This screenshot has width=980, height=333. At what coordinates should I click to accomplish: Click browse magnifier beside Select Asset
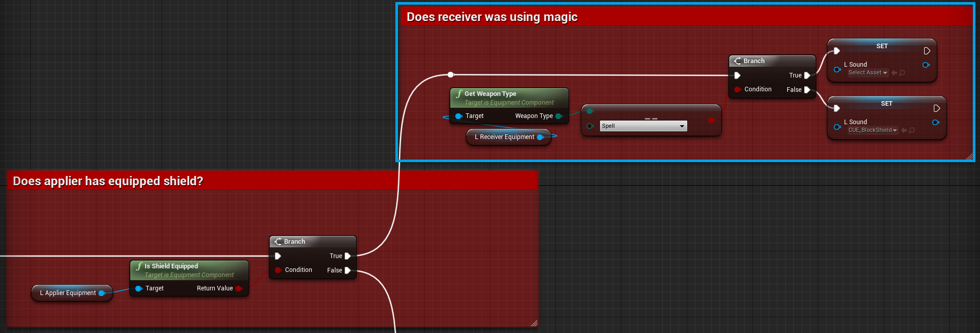pyautogui.click(x=902, y=73)
